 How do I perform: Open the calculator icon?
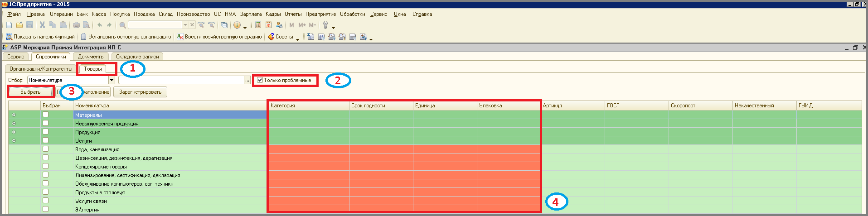[258, 25]
